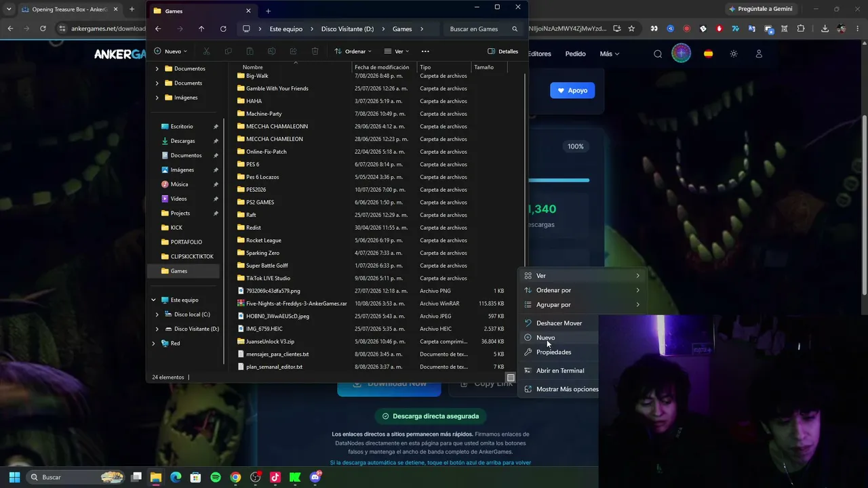
Task: Click Disco Visitante (D:) in breadcrumb path
Action: 347,29
